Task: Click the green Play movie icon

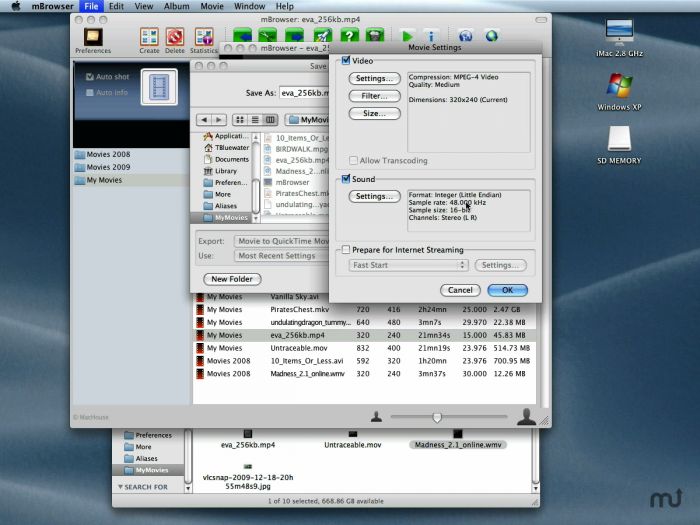Action: pos(407,36)
